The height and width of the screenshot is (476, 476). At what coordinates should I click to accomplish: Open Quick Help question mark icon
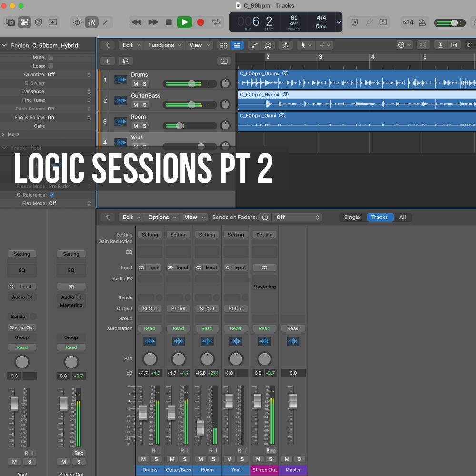pos(39,22)
